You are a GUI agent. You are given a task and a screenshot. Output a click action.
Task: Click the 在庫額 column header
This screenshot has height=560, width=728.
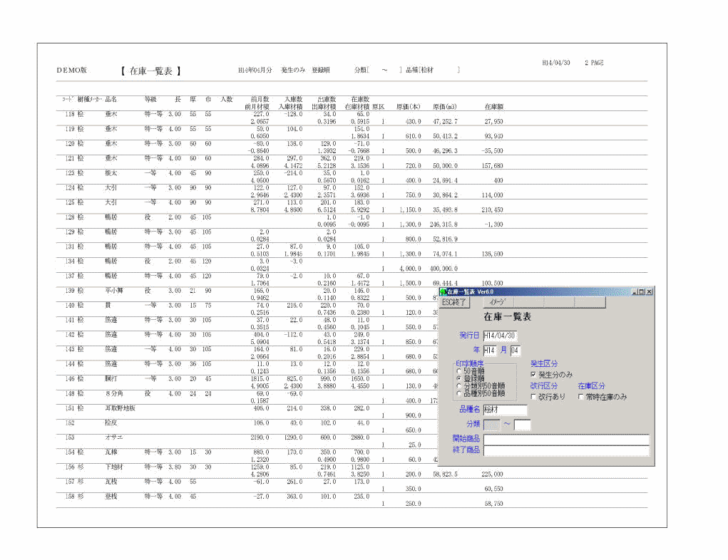(493, 107)
